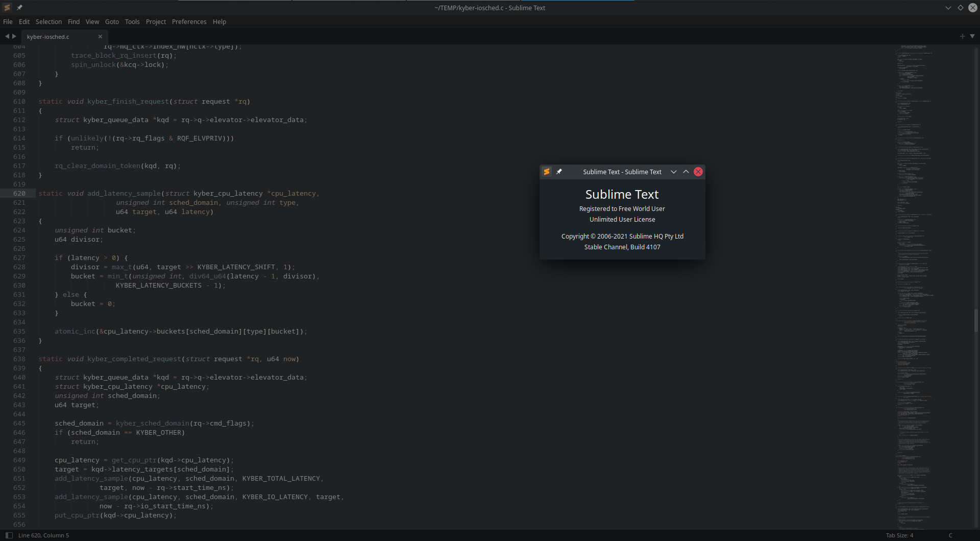Image resolution: width=980 pixels, height=541 pixels.
Task: Close the About Sublime Text dialog
Action: tap(698, 172)
